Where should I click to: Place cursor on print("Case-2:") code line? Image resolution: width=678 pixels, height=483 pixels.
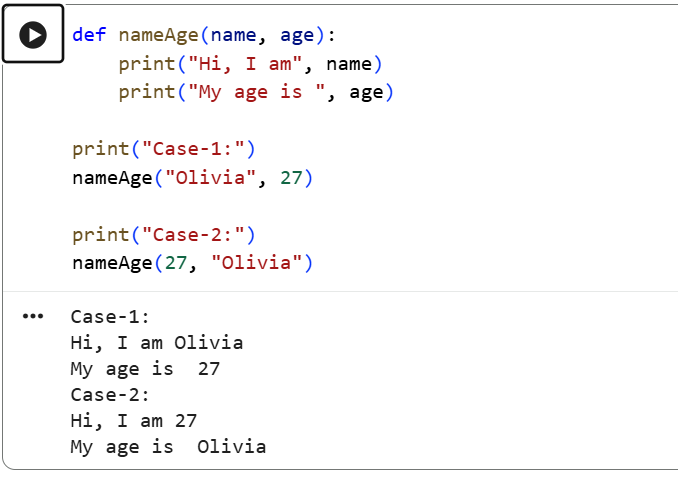point(164,235)
